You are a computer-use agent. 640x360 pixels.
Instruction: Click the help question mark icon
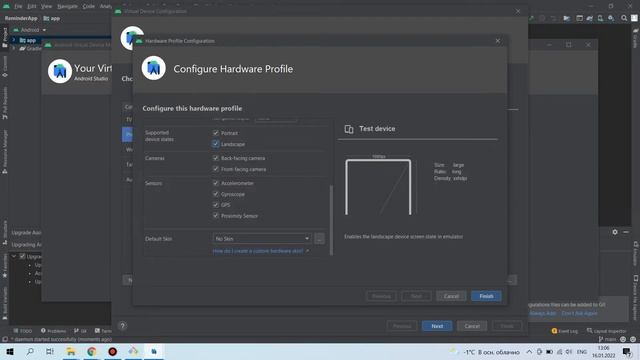[122, 326]
